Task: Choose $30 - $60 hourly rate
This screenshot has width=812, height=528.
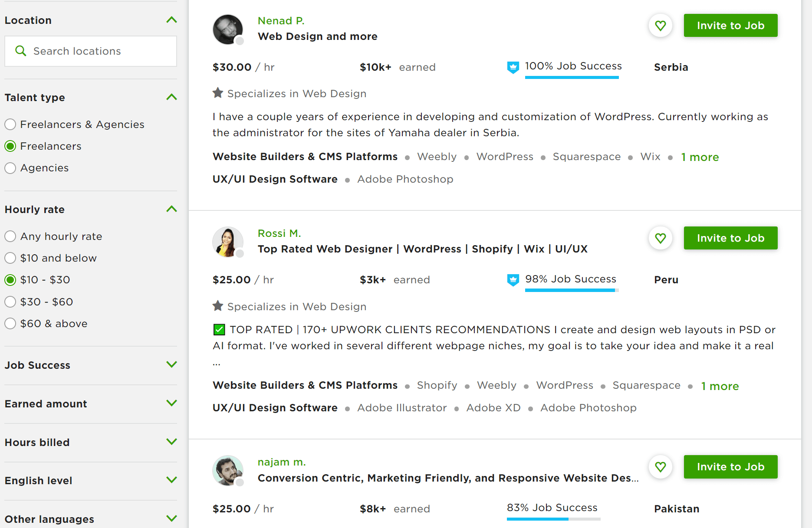Action: (x=10, y=302)
